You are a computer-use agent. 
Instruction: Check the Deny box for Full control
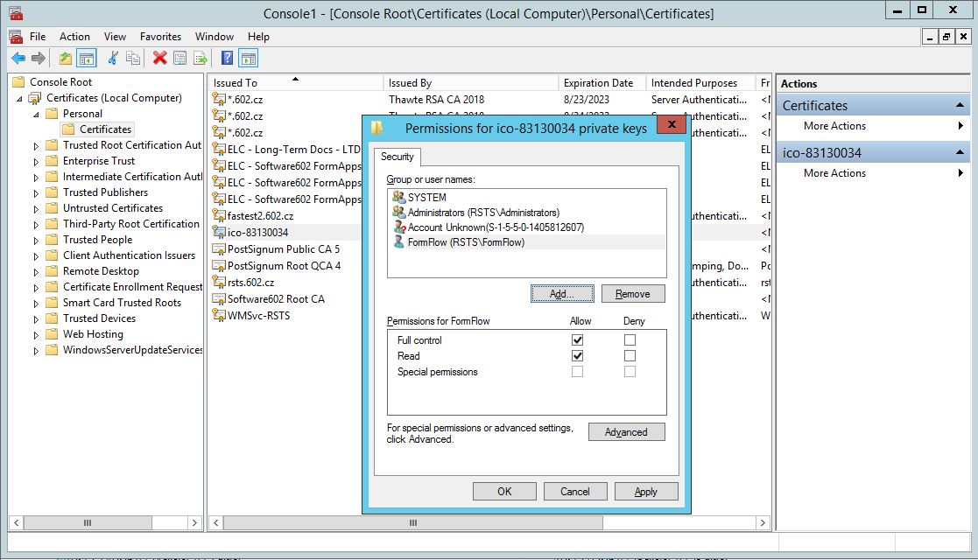tap(630, 339)
